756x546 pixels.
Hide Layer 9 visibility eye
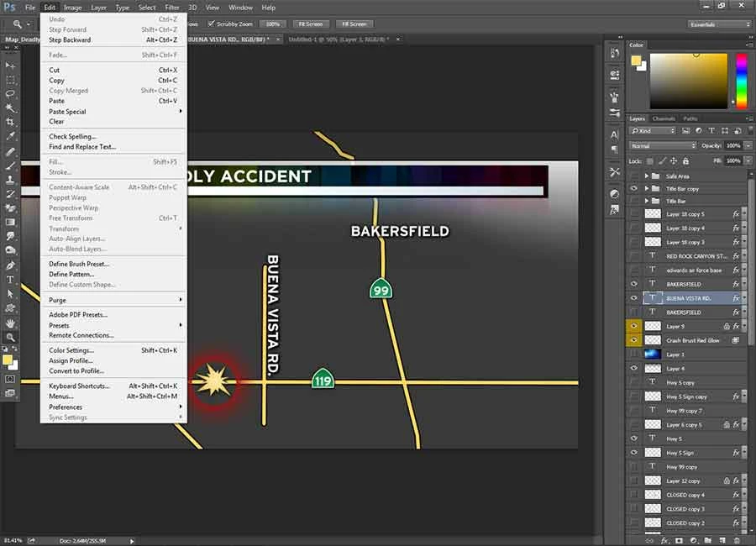point(634,326)
